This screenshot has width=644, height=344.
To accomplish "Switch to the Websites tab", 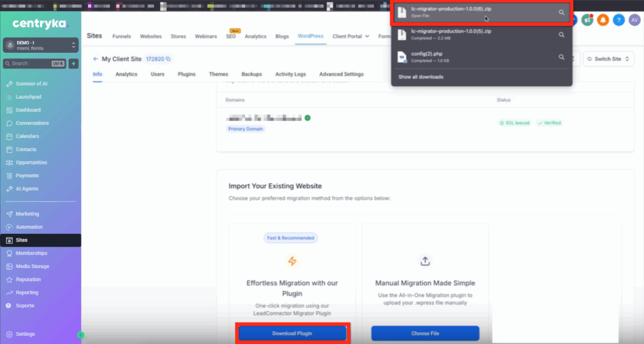I will 151,36.
